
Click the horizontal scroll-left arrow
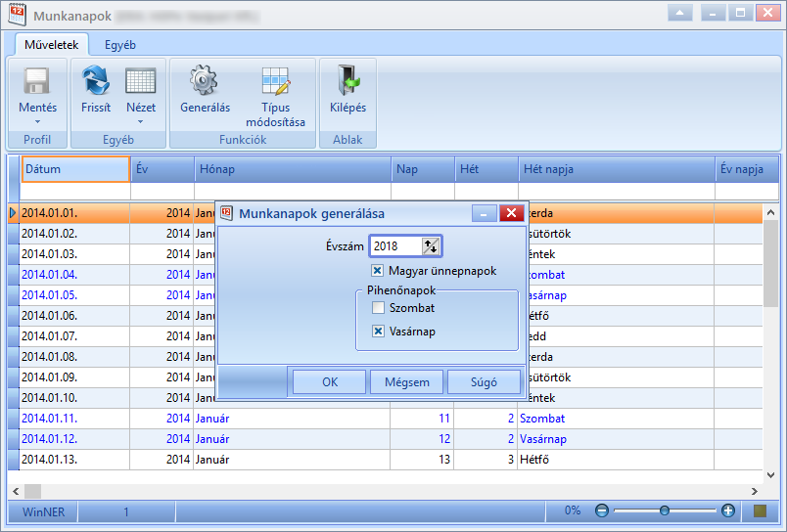coord(16,491)
